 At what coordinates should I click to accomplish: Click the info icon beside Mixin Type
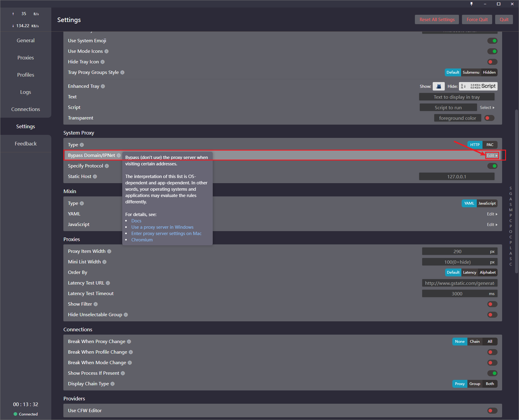coord(82,203)
